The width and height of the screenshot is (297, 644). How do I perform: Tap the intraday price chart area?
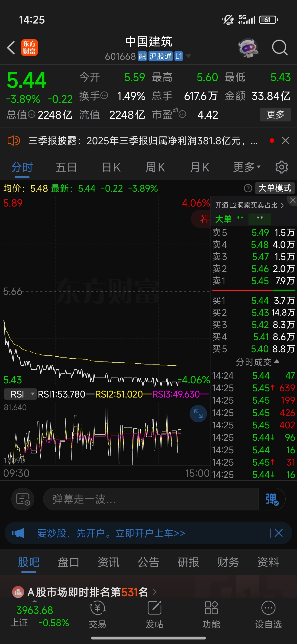(x=107, y=291)
